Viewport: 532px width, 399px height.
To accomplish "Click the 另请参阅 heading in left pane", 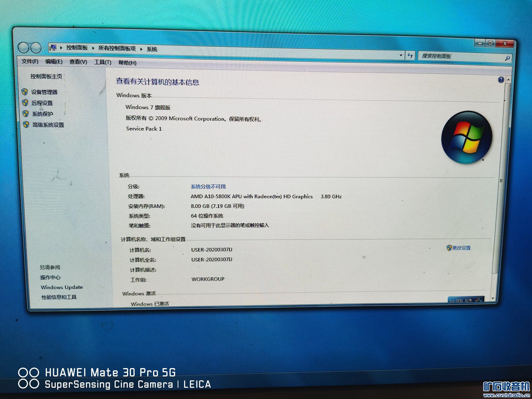I will [x=50, y=267].
